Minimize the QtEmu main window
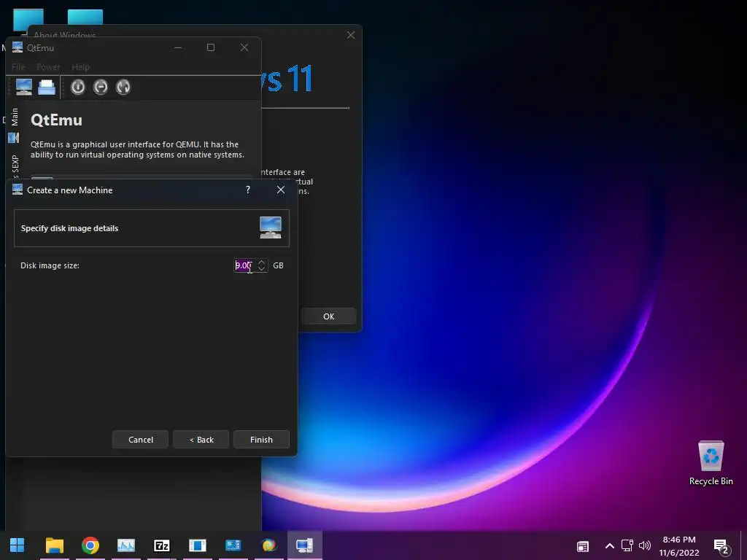Image resolution: width=747 pixels, height=560 pixels. pyautogui.click(x=178, y=47)
